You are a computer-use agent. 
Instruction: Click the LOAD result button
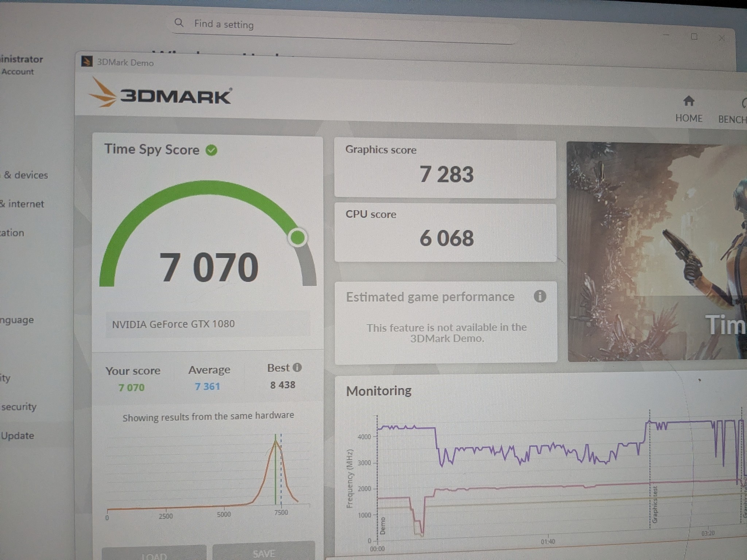coord(154,554)
